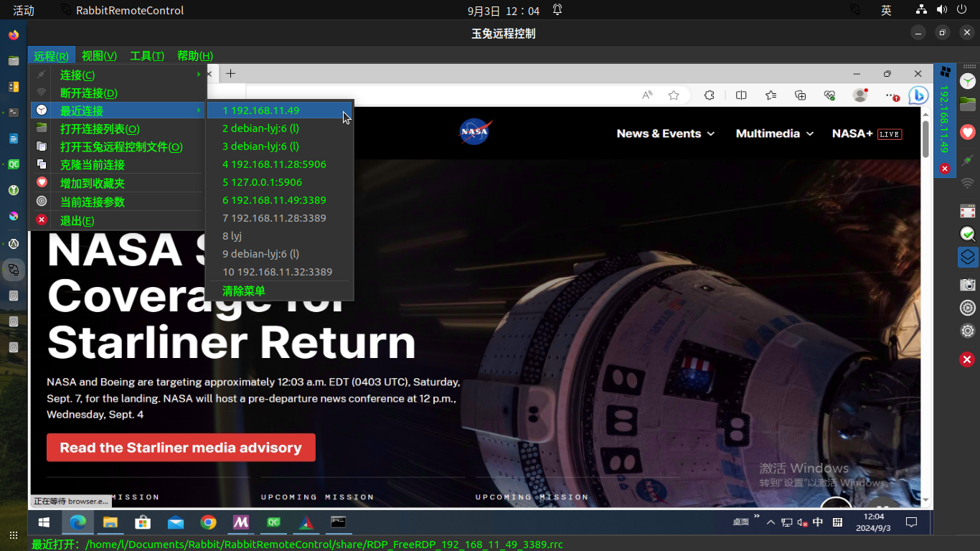
Task: Click Read the Starliner media advisory button
Action: click(x=181, y=448)
